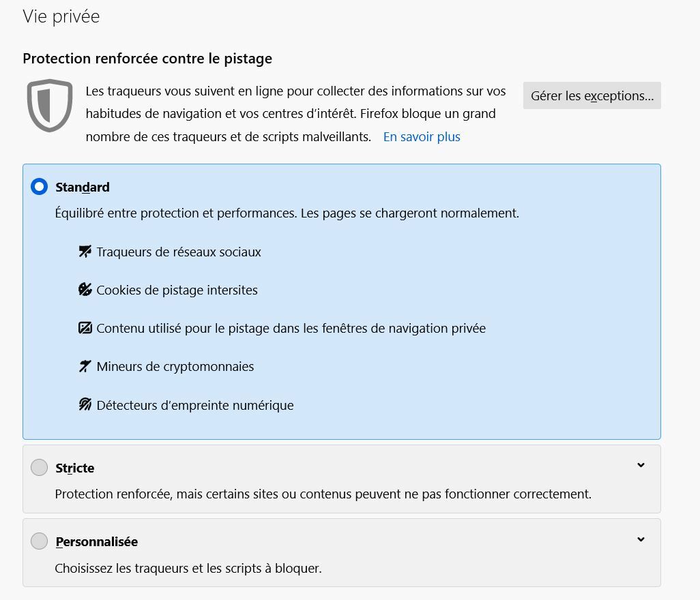Select the Standard protection radio button

point(39,187)
